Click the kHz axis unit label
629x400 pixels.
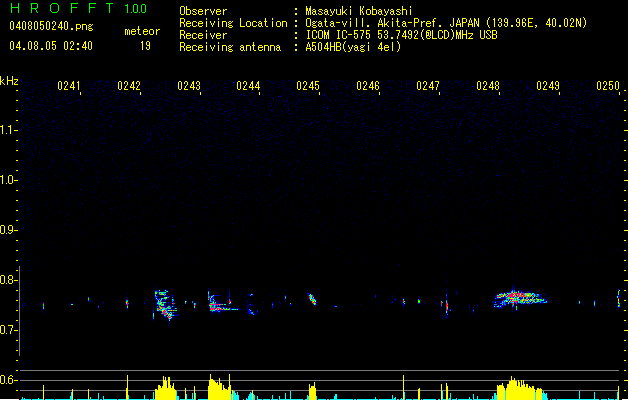tap(9, 81)
